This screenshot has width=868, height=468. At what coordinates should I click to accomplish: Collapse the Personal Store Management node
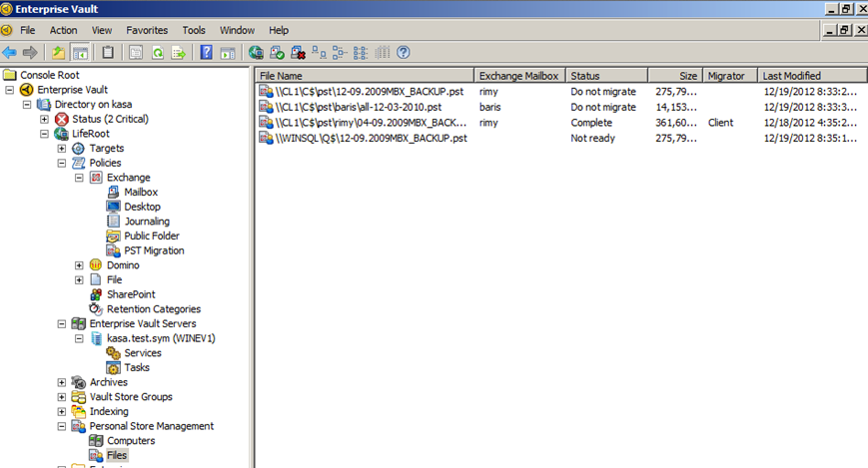click(x=62, y=426)
